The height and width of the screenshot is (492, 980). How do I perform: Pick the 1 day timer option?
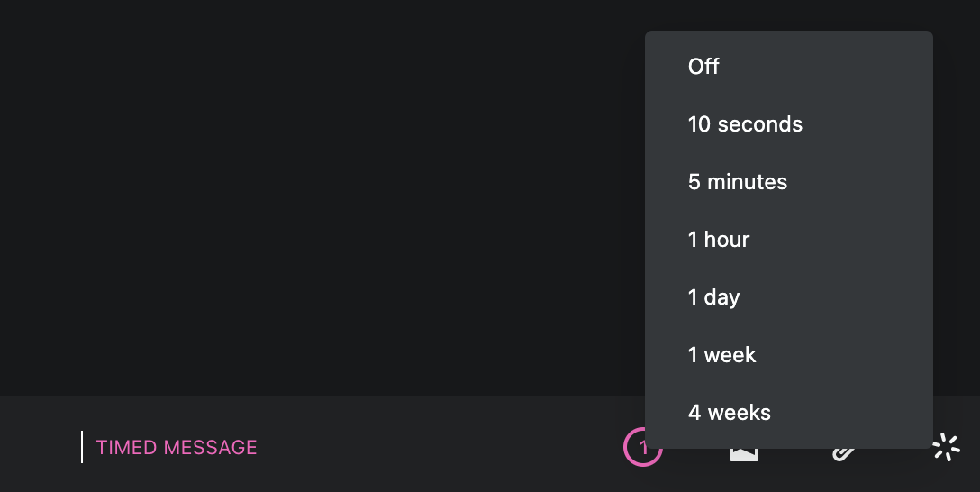coord(713,297)
